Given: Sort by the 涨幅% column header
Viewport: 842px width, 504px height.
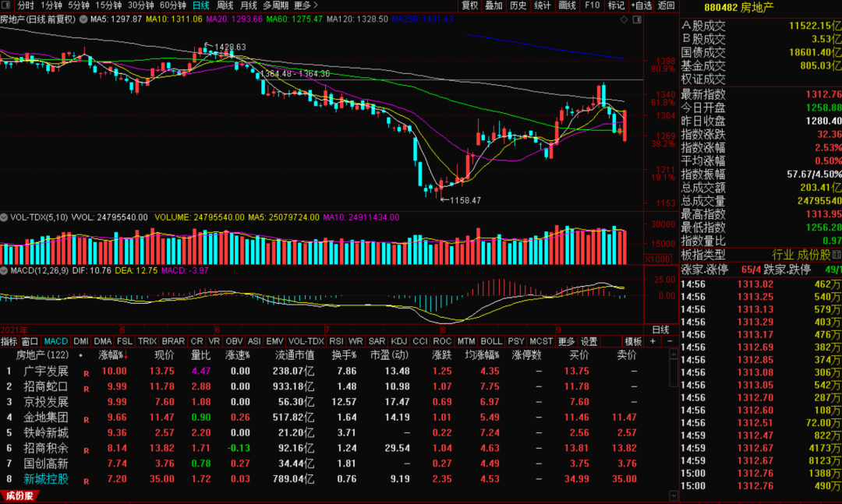Looking at the screenshot, I should click(x=113, y=355).
